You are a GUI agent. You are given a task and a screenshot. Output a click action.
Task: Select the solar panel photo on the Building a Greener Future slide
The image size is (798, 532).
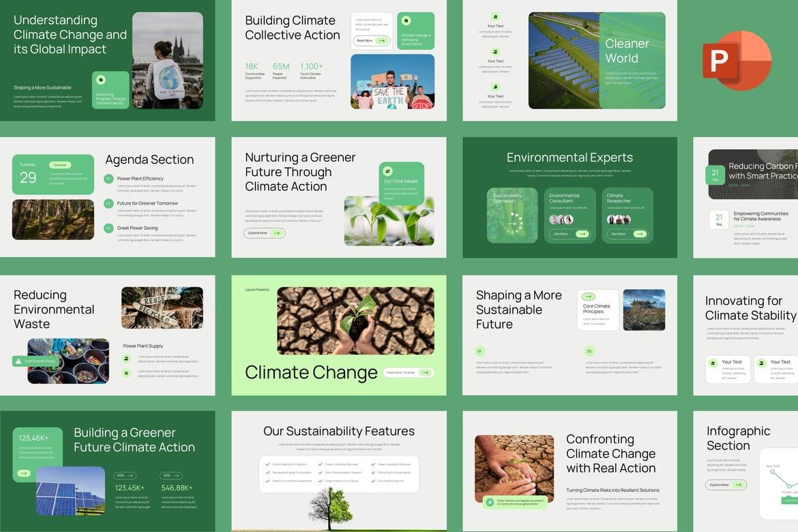tap(71, 491)
